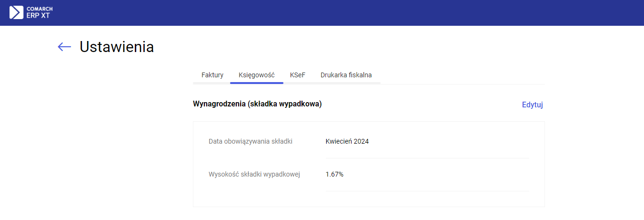The width and height of the screenshot is (644, 220).
Task: Click the Data obowiązywania składki label
Action: pos(251,141)
